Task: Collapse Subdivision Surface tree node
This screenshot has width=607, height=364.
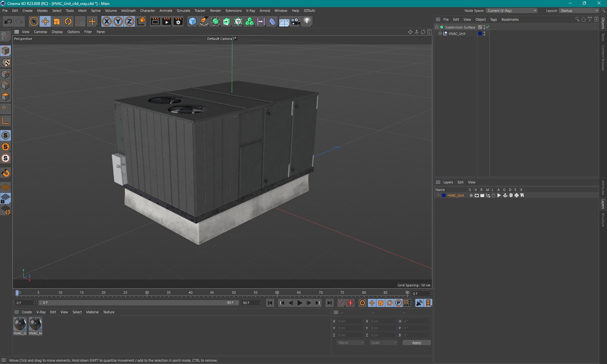Action: click(x=436, y=27)
